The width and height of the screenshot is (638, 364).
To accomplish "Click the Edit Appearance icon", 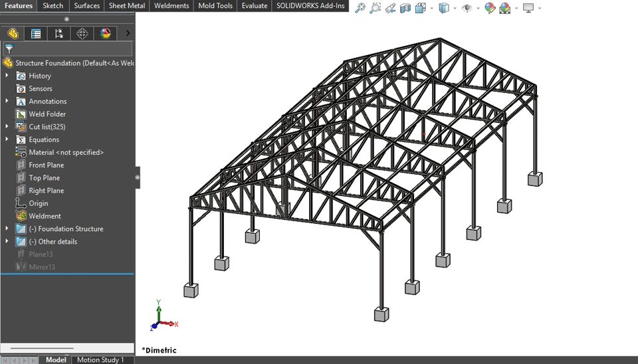I will tap(490, 8).
